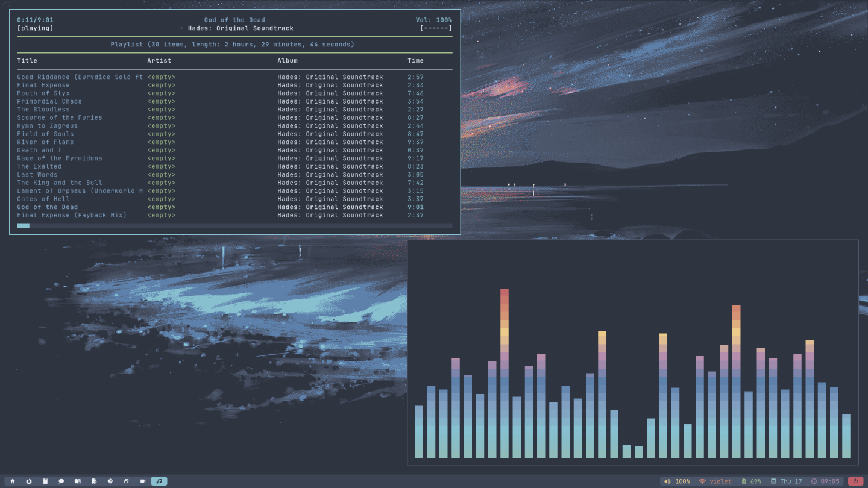
Task: Click the song progress bar
Action: coord(234,225)
